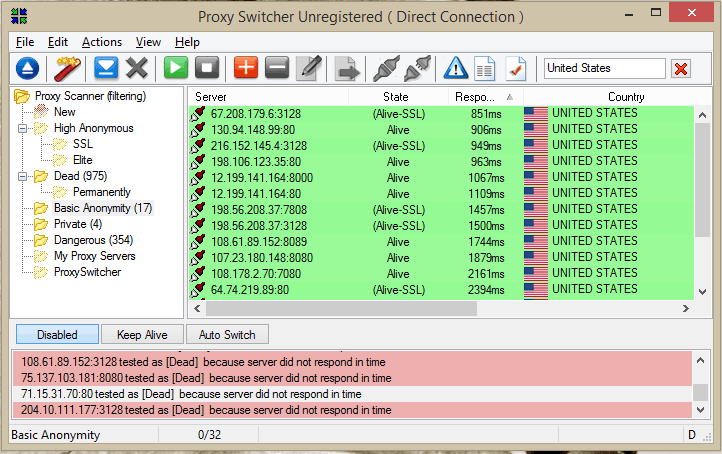Click the blue warning triangle icon
Viewport: 722px width, 454px height.
[x=456, y=68]
